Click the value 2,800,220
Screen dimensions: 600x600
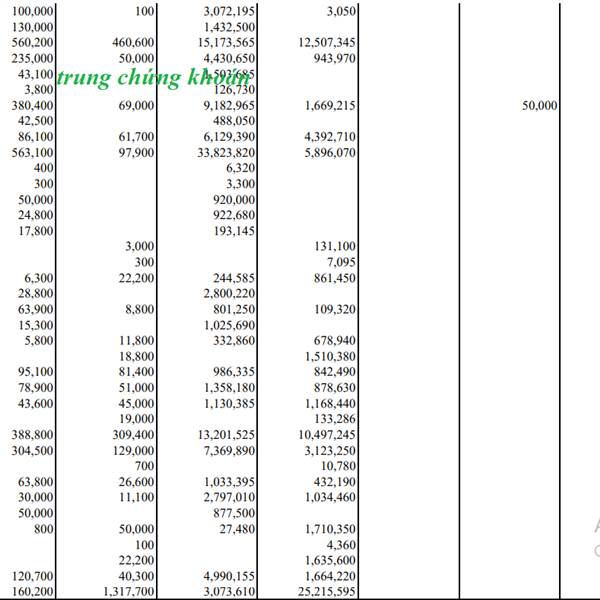(229, 293)
